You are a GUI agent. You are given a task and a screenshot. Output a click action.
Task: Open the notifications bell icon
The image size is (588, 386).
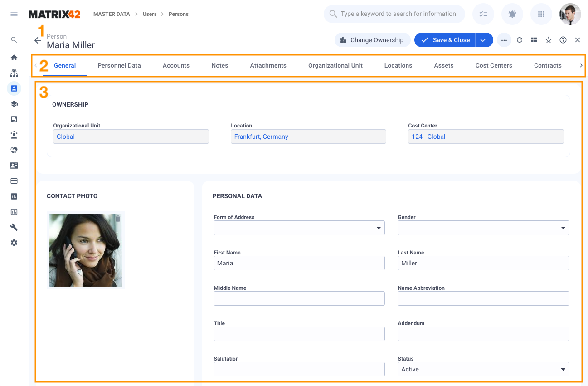point(512,14)
